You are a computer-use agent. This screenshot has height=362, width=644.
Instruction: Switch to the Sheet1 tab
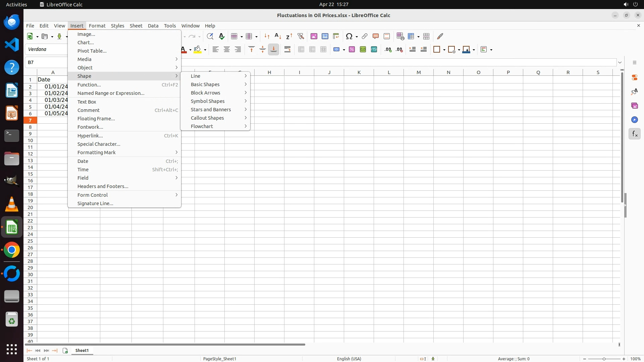82,351
